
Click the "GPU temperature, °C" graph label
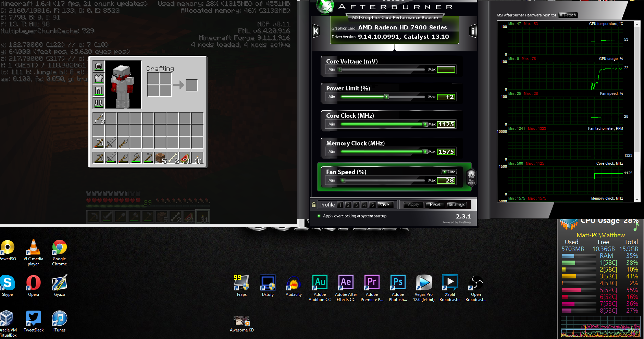pyautogui.click(x=606, y=24)
